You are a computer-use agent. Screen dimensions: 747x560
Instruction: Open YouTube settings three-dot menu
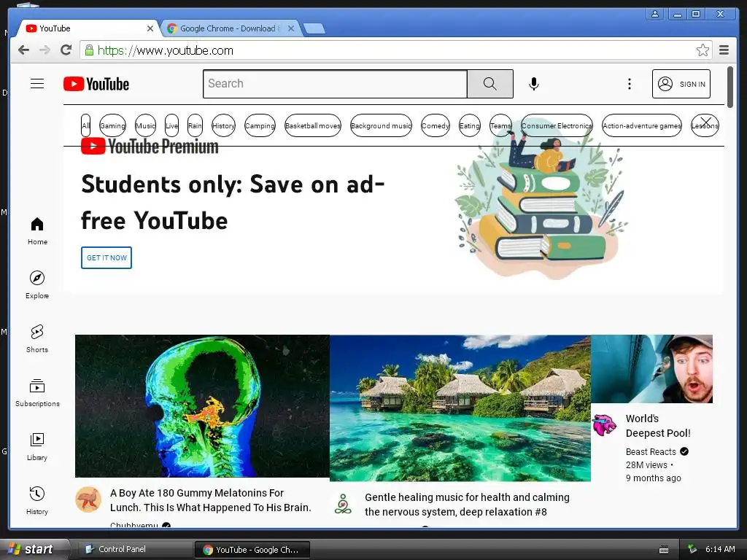click(x=630, y=84)
